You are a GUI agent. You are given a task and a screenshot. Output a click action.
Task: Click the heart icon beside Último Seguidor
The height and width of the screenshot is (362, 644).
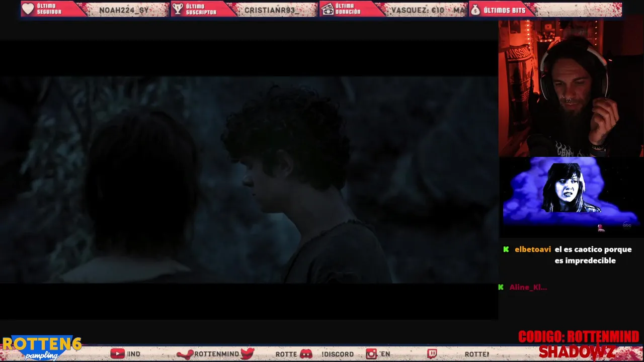coord(28,9)
